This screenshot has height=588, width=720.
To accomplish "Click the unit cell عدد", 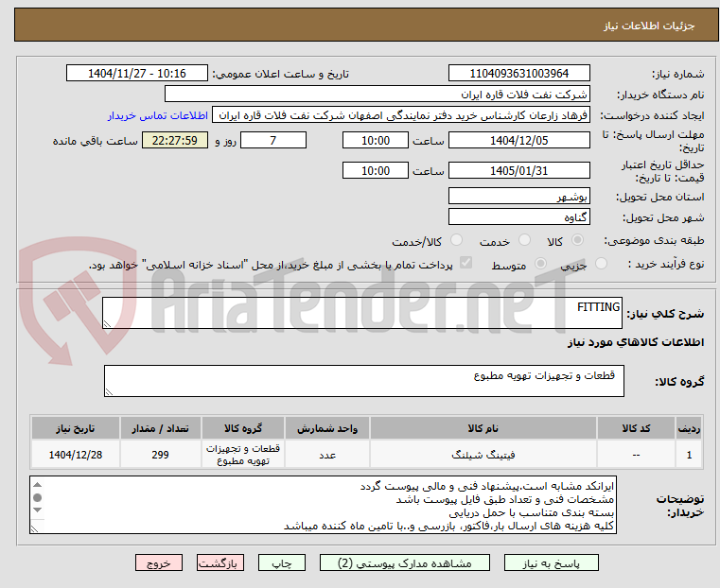I will pos(327,455).
